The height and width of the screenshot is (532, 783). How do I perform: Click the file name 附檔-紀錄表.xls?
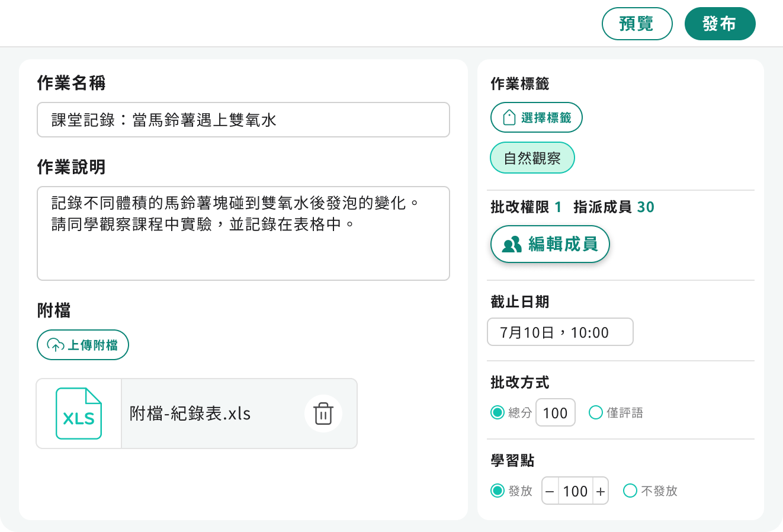coord(190,414)
